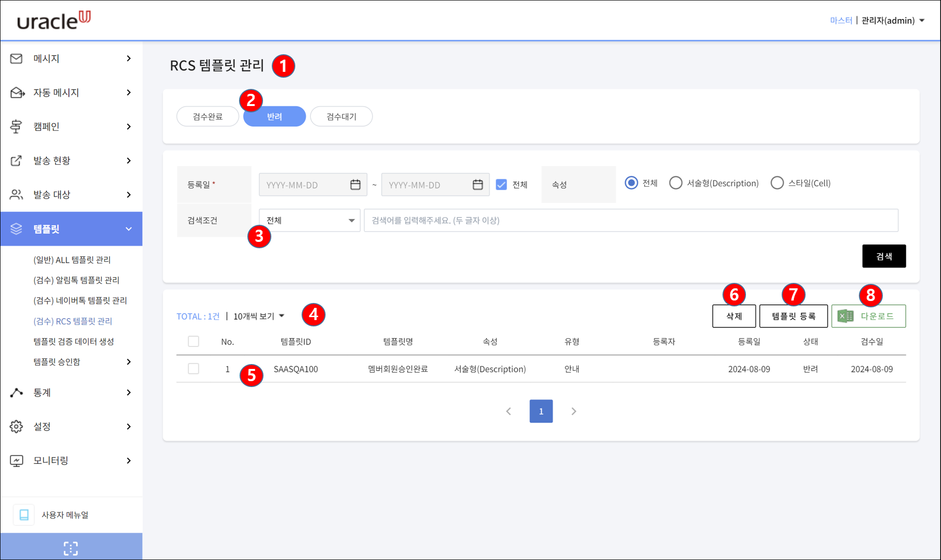Screen dimensions: 941x560
Task: Open the 관리자(admin) account dropdown
Action: tap(893, 21)
